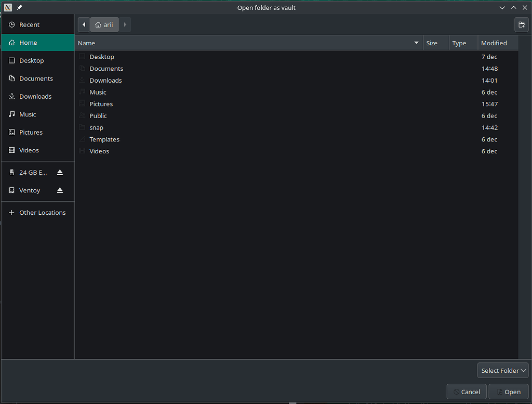
Task: Eject the Ventoy drive
Action: (60, 190)
